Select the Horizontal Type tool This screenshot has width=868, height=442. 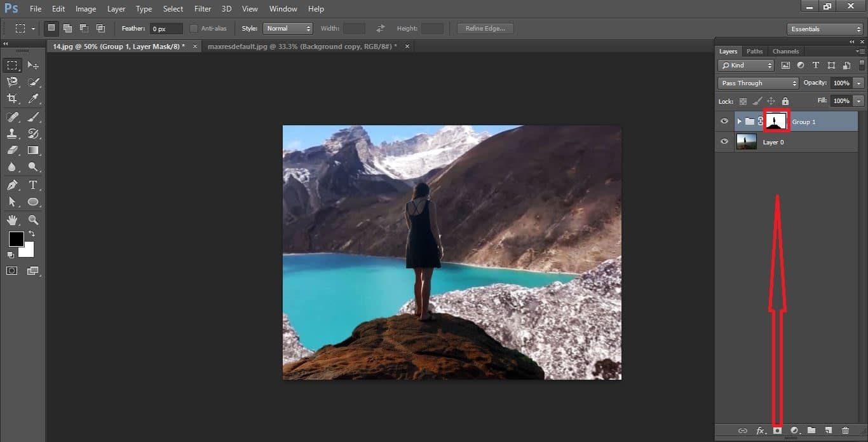[33, 185]
